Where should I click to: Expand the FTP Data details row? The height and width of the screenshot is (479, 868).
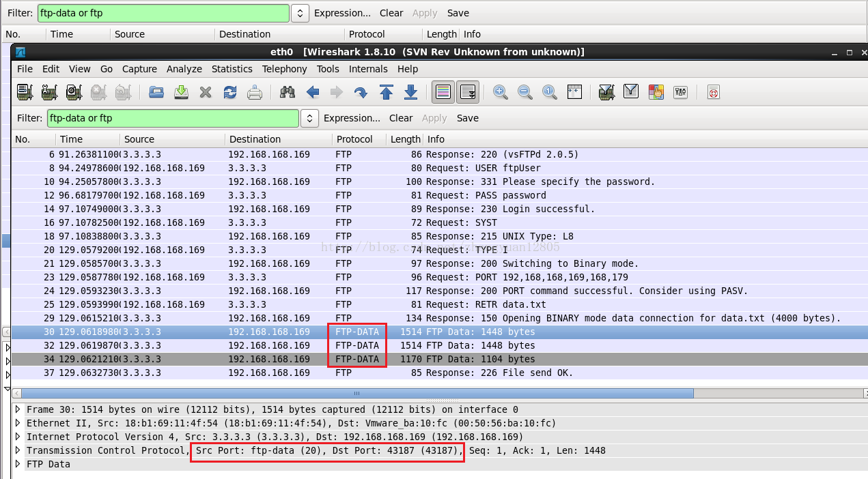coord(18,464)
